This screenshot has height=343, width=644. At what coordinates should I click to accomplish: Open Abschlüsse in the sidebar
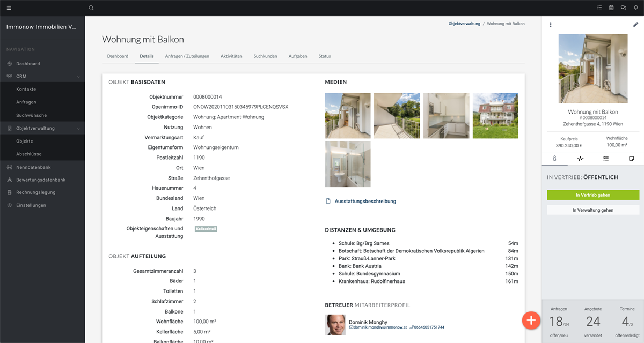tap(28, 154)
